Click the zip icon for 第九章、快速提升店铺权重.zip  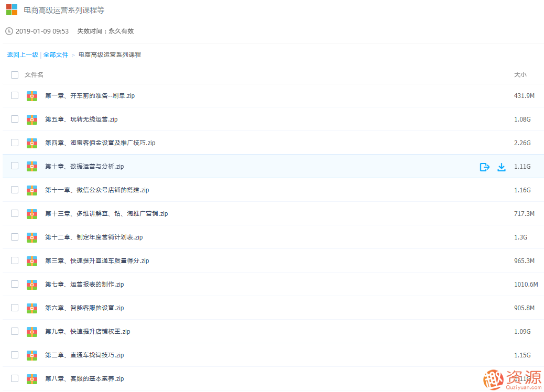click(32, 332)
